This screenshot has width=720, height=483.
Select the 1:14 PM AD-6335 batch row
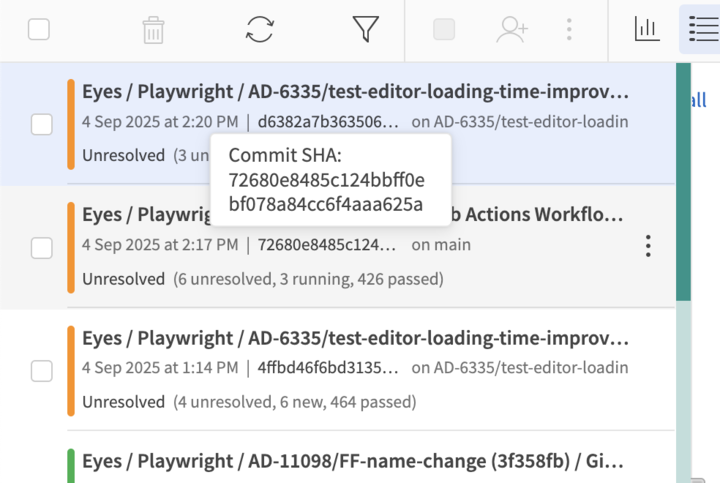(520, 402)
